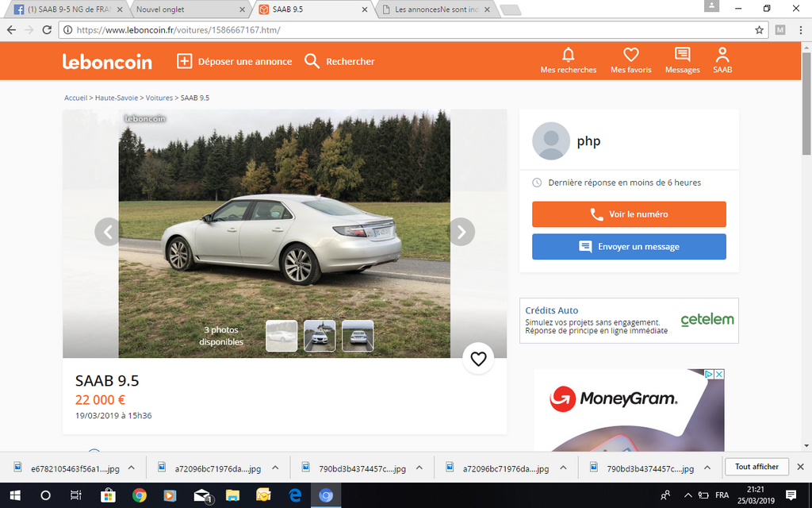812x508 pixels.
Task: Open a new browser tab
Action: click(x=511, y=10)
